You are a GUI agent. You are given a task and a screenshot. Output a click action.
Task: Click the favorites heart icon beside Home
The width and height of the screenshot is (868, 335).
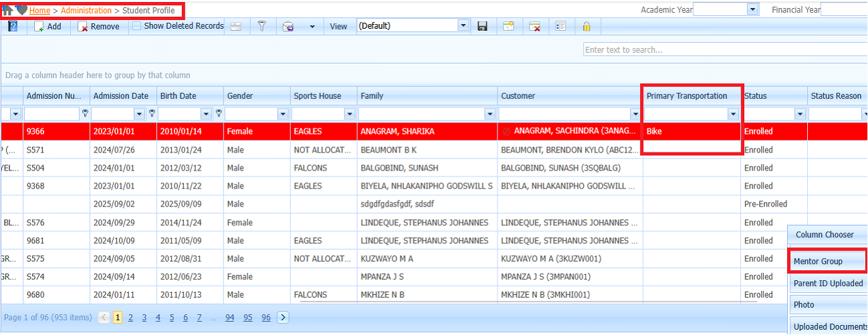21,10
